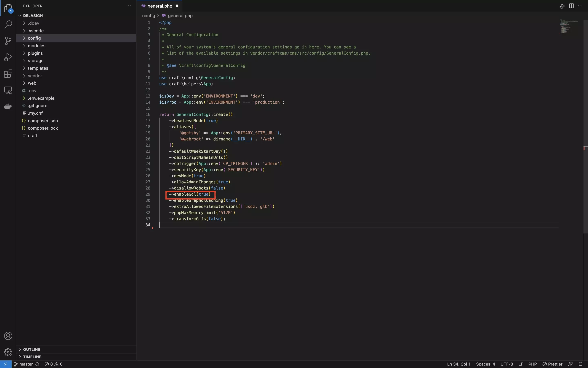
Task: Click the feedback icon in status bar
Action: pyautogui.click(x=570, y=364)
